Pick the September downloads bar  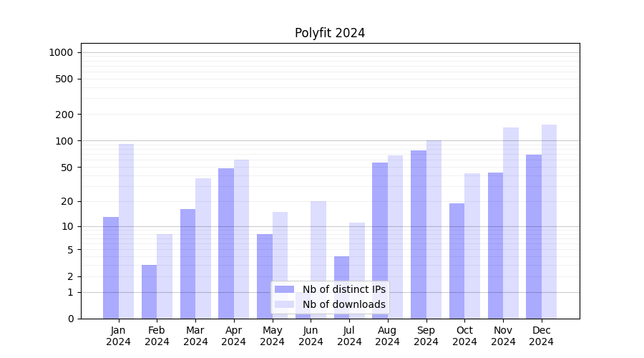click(x=434, y=229)
